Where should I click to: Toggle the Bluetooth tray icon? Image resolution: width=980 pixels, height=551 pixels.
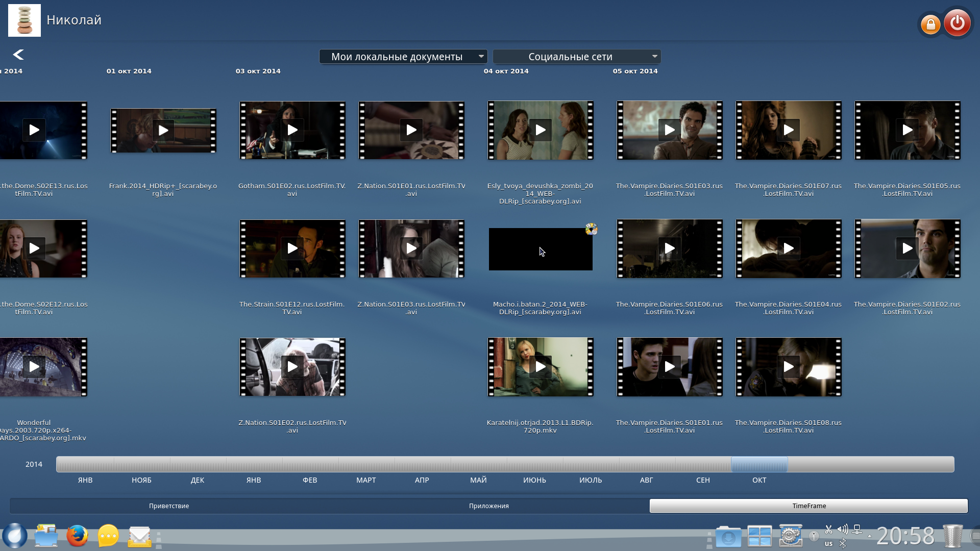tap(843, 543)
